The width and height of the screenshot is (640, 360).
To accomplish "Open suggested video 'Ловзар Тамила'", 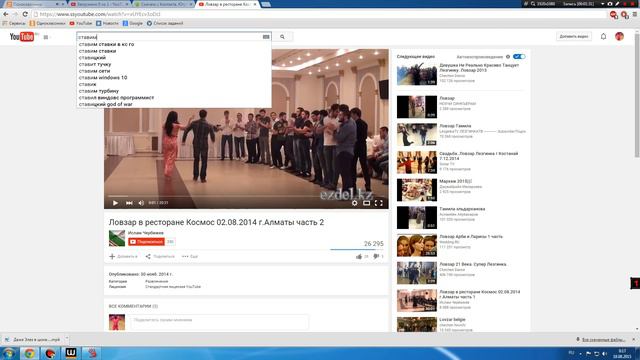I will (455, 126).
